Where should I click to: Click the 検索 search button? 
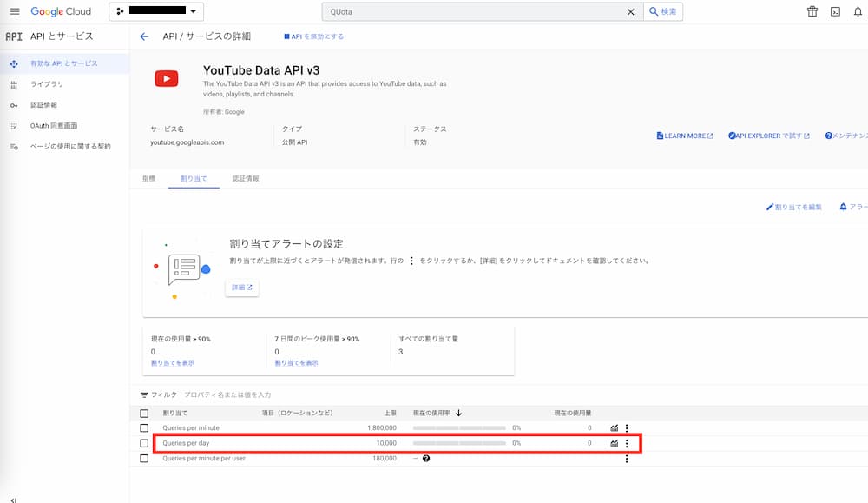coord(662,11)
